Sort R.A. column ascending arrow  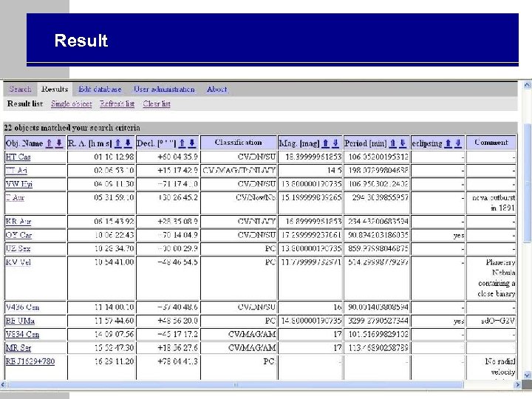pyautogui.click(x=118, y=143)
